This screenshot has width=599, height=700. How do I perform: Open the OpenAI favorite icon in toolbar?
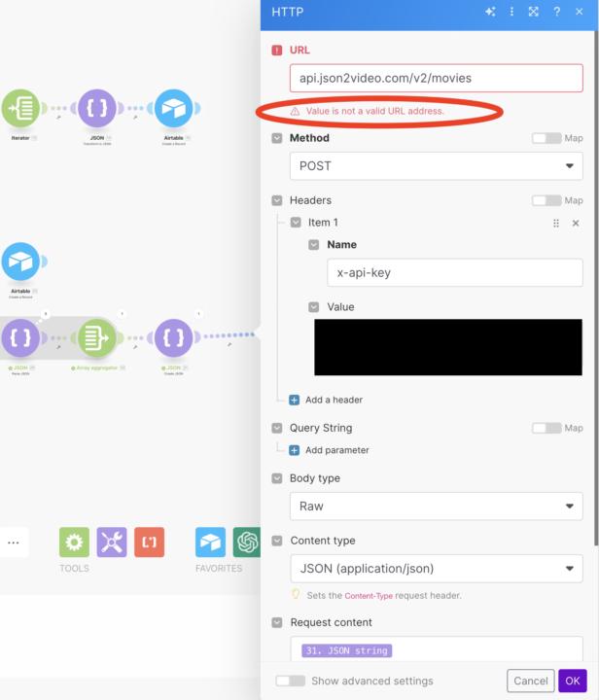[x=247, y=542]
